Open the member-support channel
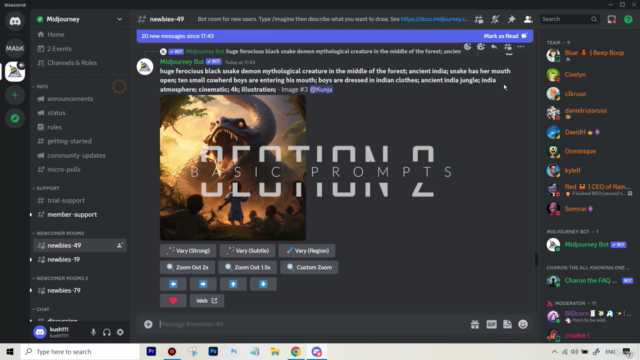 80,214
